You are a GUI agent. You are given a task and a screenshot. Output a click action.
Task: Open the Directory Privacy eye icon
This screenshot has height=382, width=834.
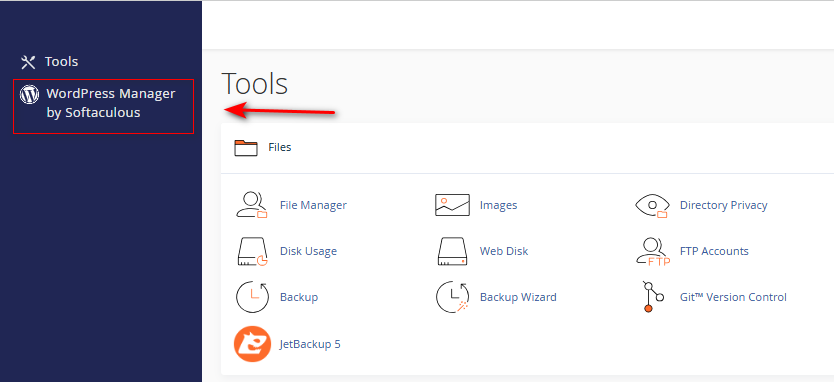[x=652, y=205]
